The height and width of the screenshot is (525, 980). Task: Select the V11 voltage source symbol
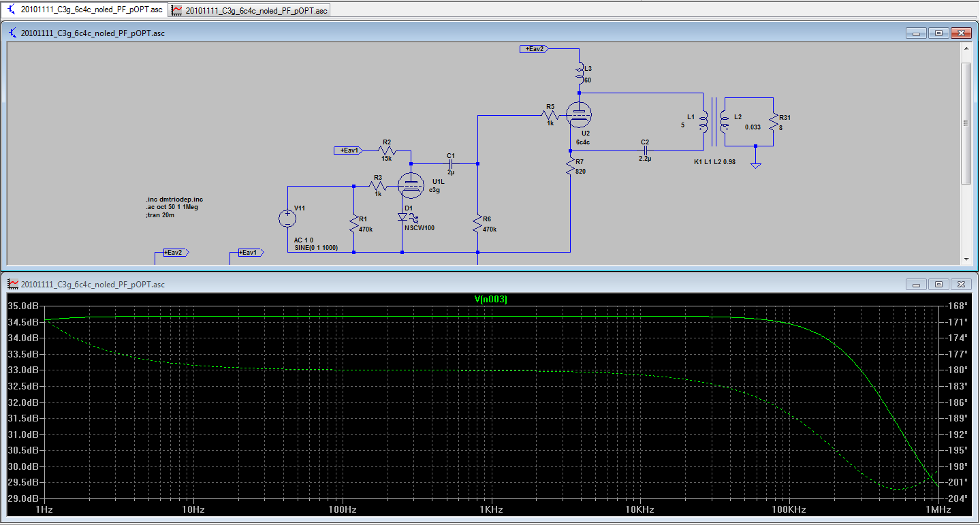click(x=287, y=219)
